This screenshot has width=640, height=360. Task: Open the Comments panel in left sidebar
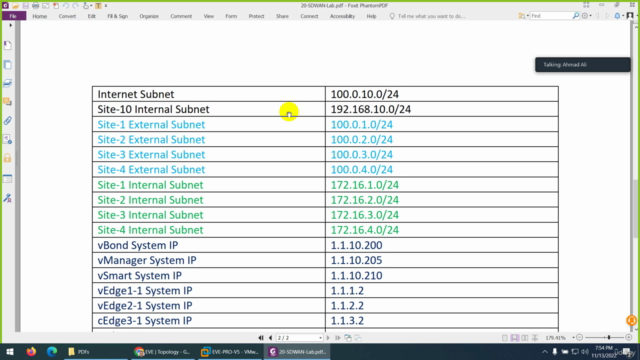8,102
